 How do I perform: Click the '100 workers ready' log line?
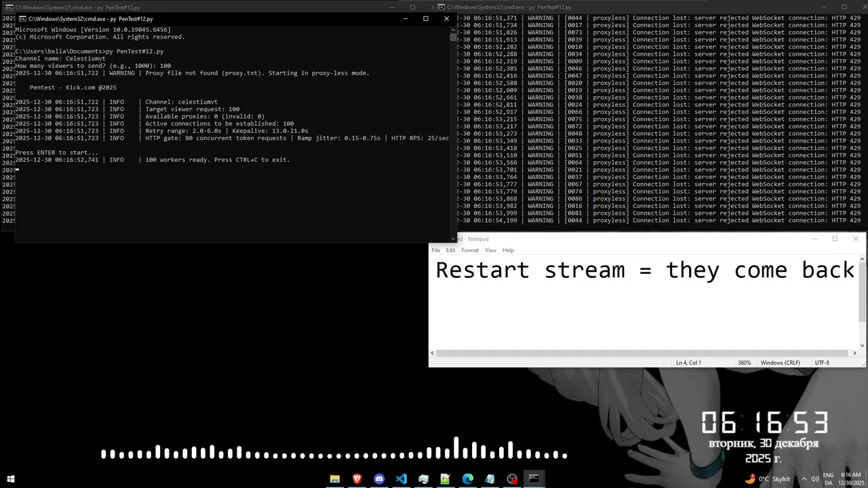pos(153,160)
